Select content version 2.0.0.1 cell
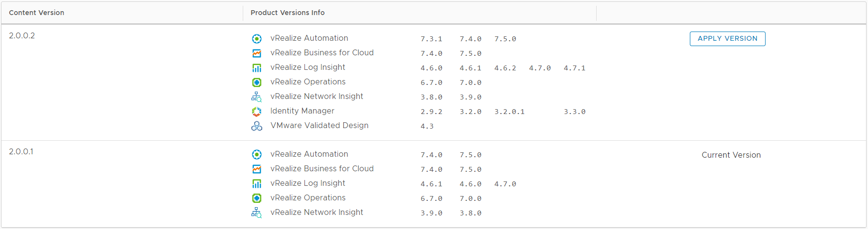The height and width of the screenshot is (229, 868). [21, 152]
